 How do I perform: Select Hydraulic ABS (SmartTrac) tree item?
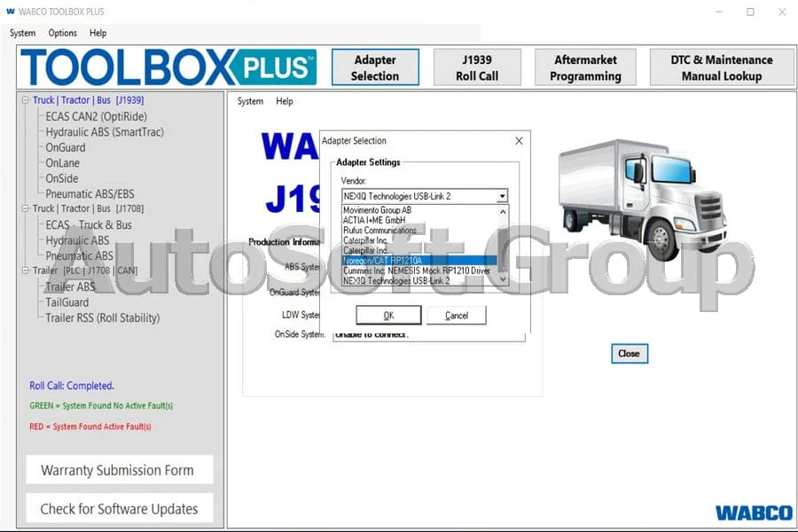point(105,132)
